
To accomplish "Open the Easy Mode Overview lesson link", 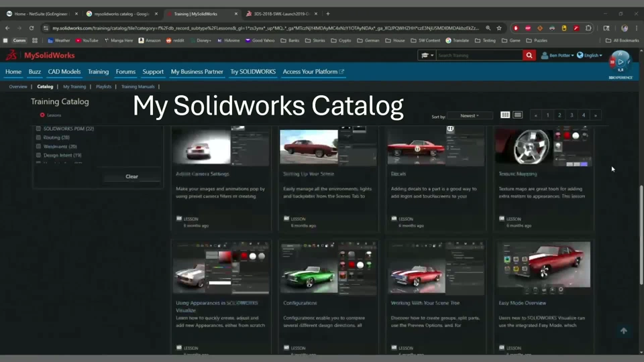I will (523, 303).
